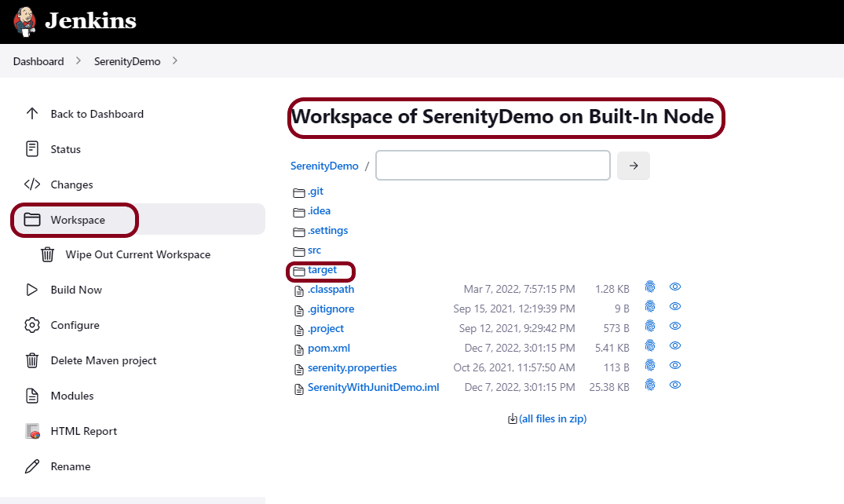The height and width of the screenshot is (504, 844).
Task: Click the workspace path input field
Action: 492,166
